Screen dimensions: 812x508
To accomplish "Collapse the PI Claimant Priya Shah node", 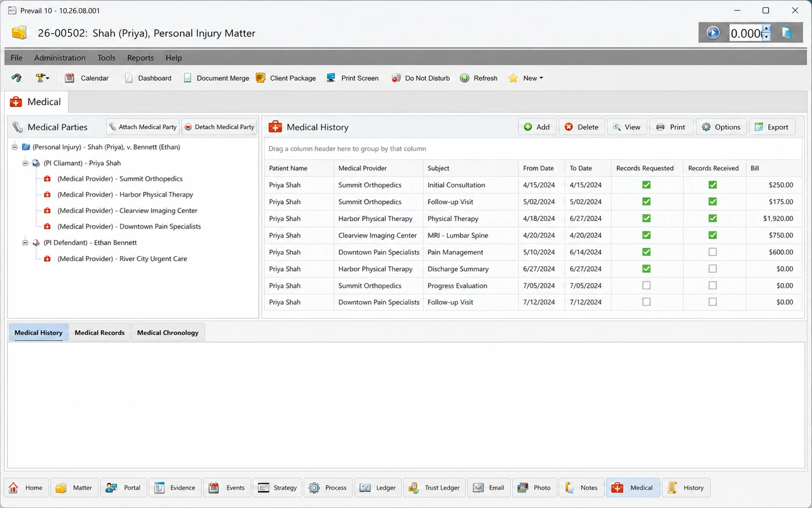I will point(25,163).
